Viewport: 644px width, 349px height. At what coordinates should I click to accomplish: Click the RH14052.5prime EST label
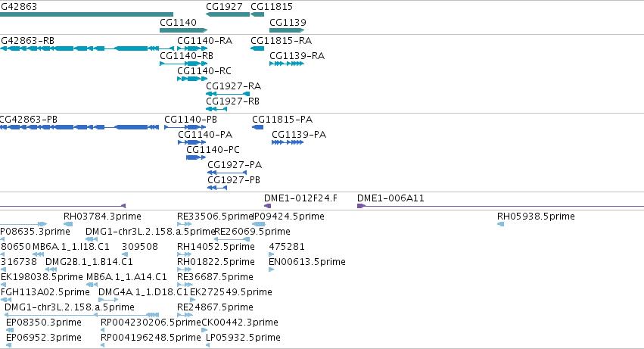[x=216, y=247]
